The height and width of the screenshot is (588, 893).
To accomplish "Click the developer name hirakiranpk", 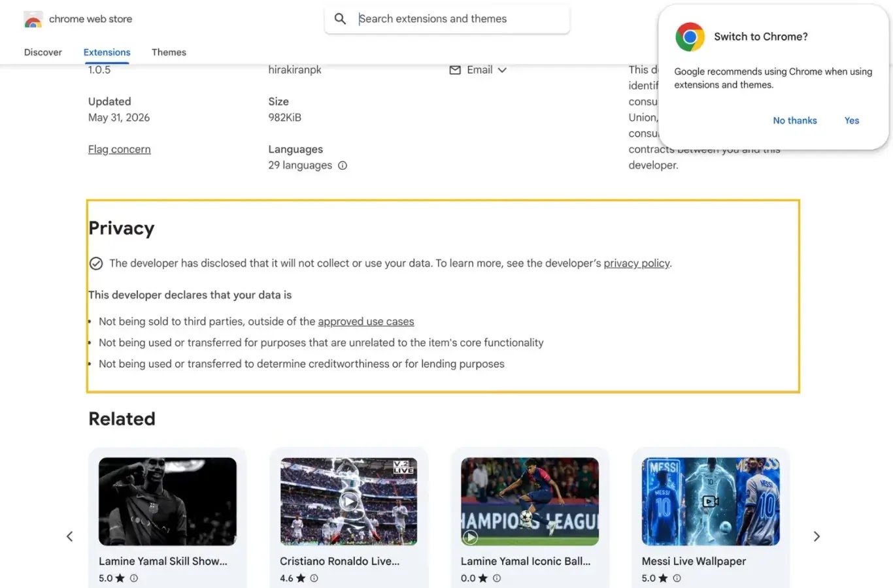I will (x=295, y=70).
